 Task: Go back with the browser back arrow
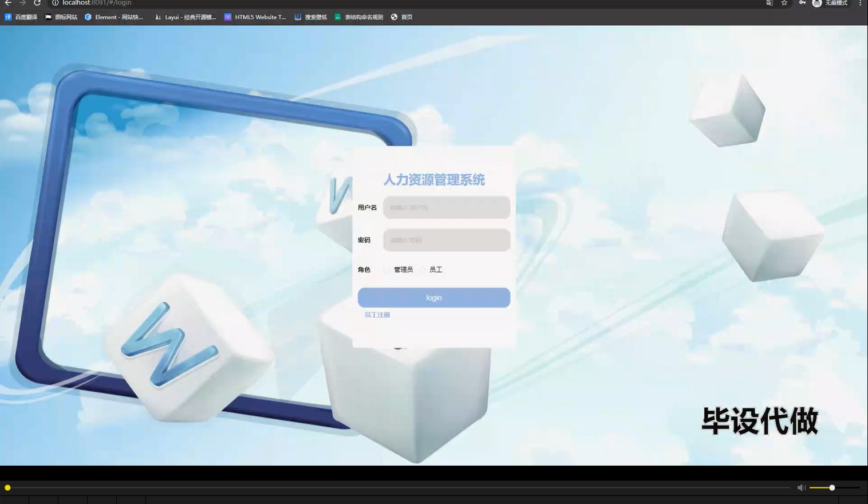tap(8, 3)
